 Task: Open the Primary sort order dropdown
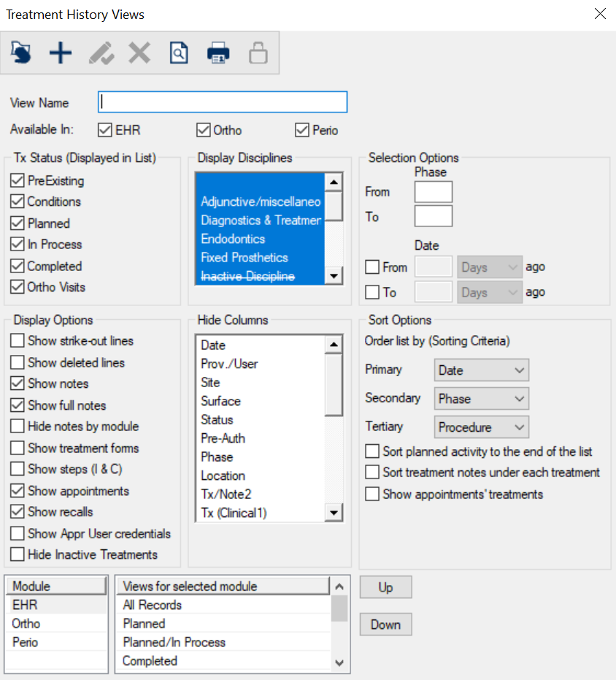coord(481,370)
